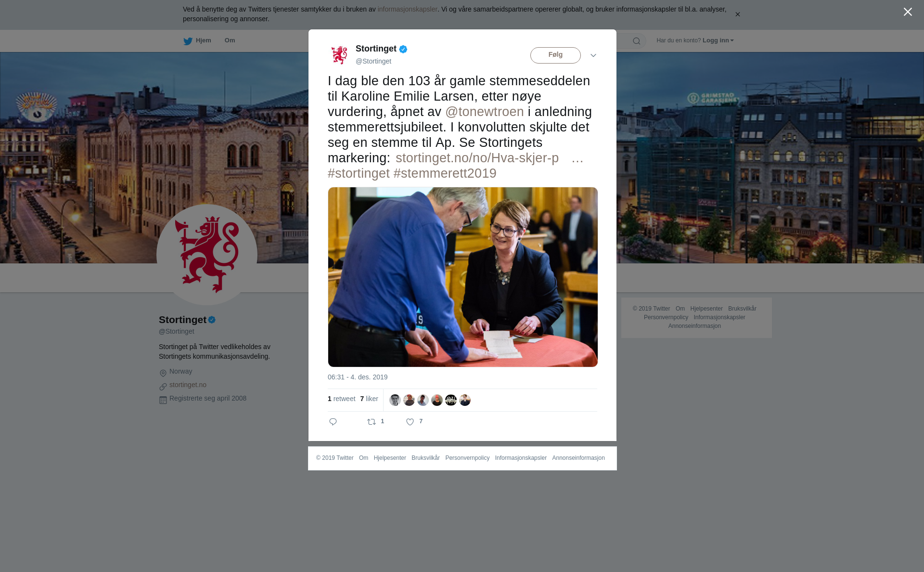924x572 pixels.
Task: Click Personvernpolicy in the modal footer
Action: point(467,458)
